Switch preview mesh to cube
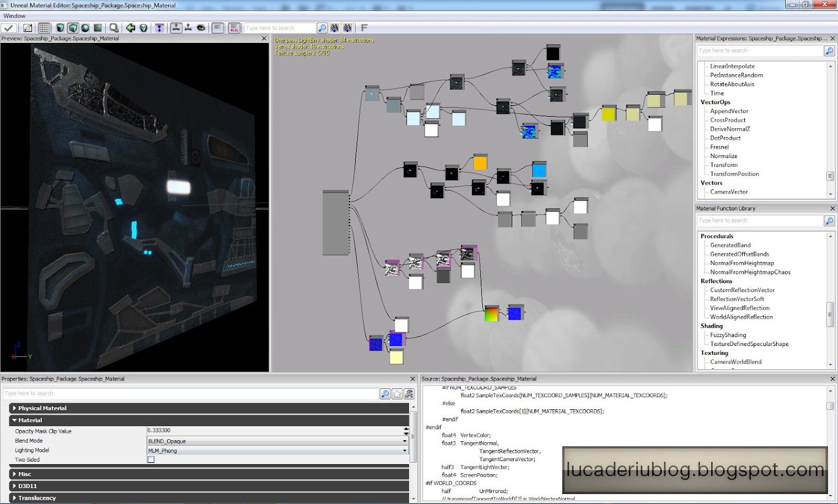This screenshot has width=838, height=504. point(73,28)
